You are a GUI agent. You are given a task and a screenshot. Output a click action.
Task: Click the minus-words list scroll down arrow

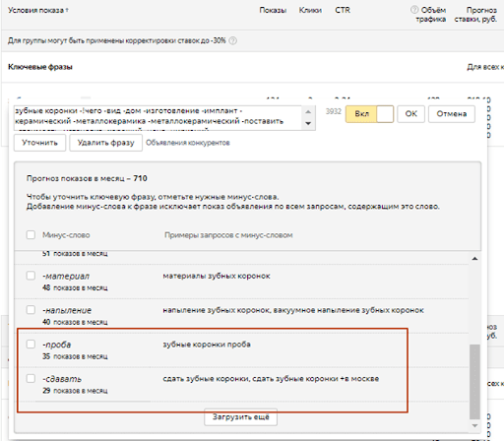point(474,425)
